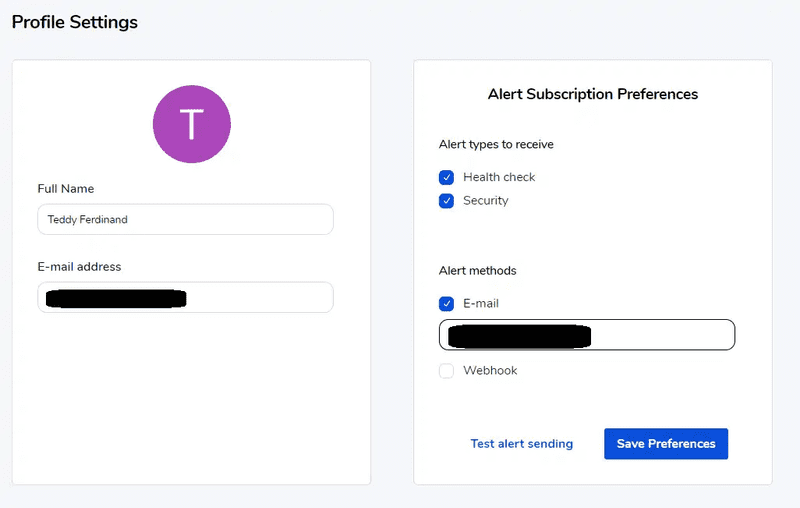
Task: Enable the Webhook checkbox
Action: pos(447,371)
